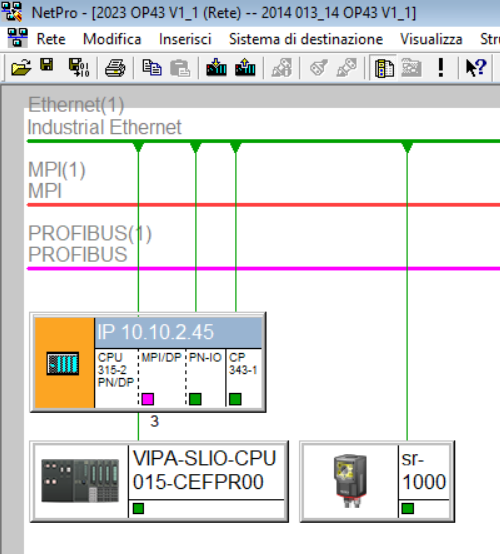
Task: Open the Modifica menu
Action: point(112,39)
